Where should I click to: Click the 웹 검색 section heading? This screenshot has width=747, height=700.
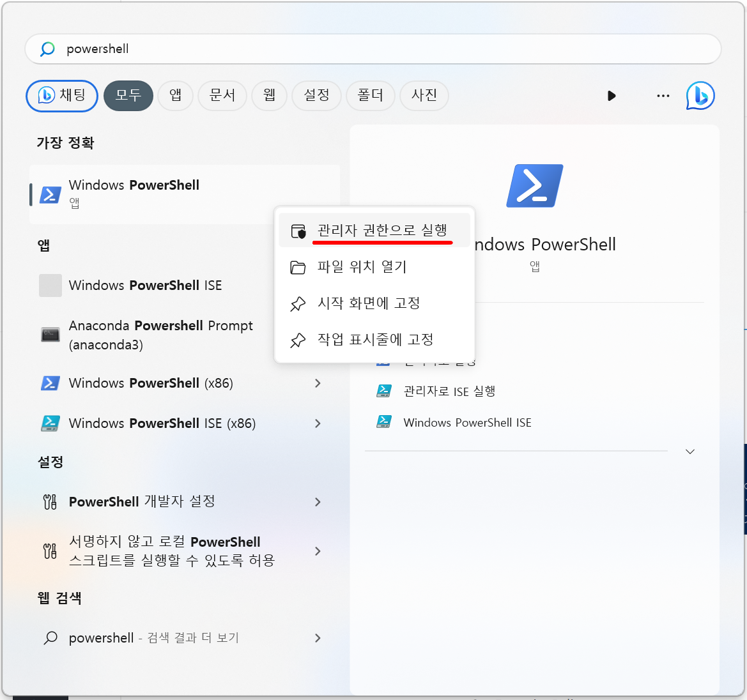[59, 598]
